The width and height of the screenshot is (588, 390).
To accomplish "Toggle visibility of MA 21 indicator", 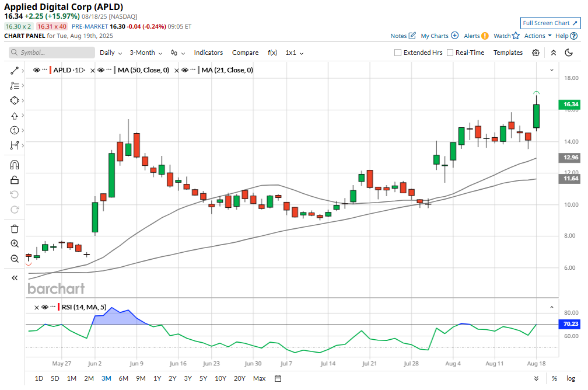I will tap(185, 70).
